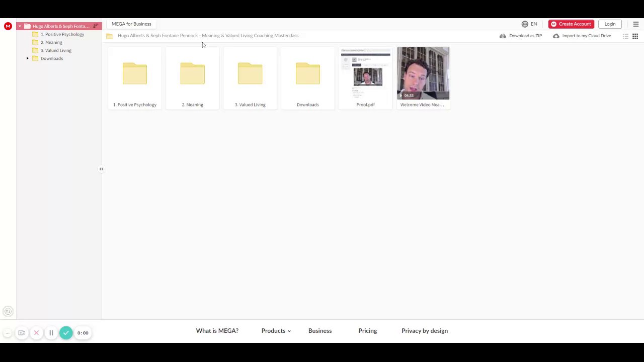
Task: Collapse the left sidebar with double-arrow handle
Action: [x=101, y=169]
